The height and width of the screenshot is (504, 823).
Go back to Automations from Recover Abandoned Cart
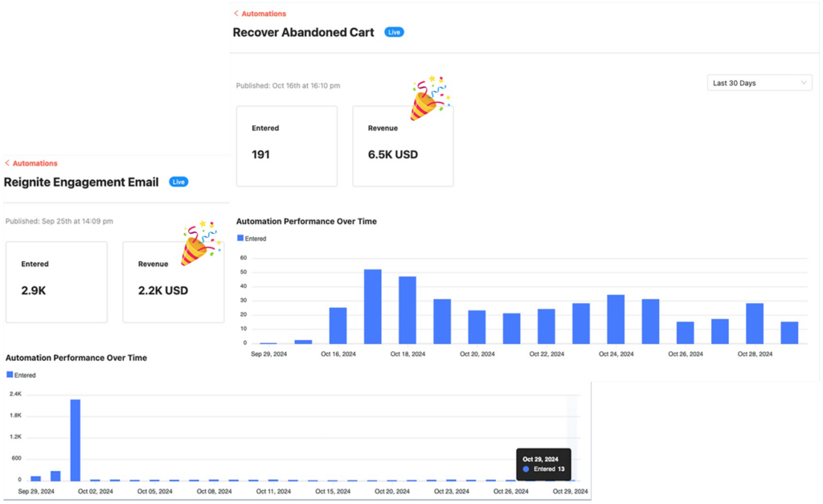tap(265, 14)
